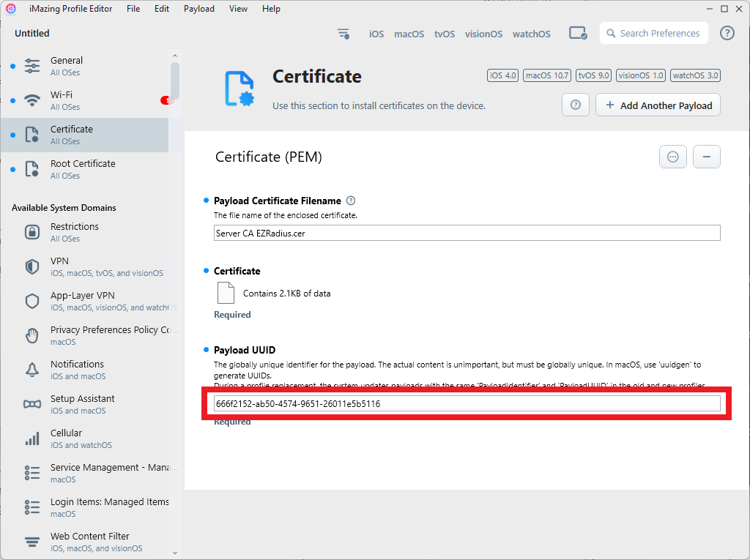
Task: Click Add Another Payload button
Action: coord(658,105)
